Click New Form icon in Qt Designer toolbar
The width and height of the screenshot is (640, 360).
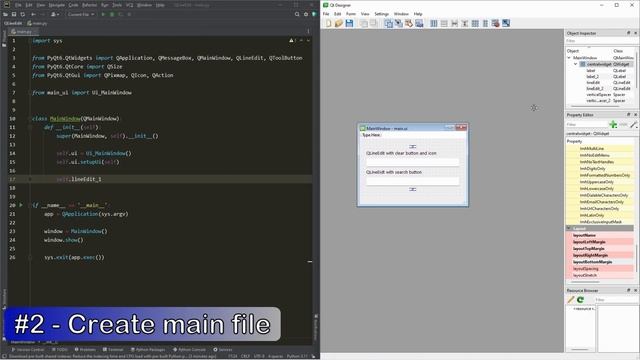(329, 24)
